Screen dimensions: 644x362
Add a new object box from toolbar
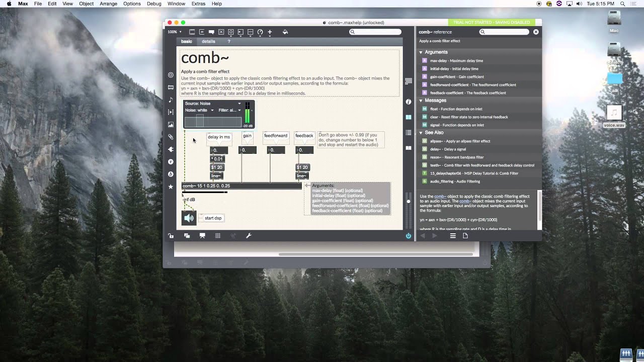coord(192,32)
